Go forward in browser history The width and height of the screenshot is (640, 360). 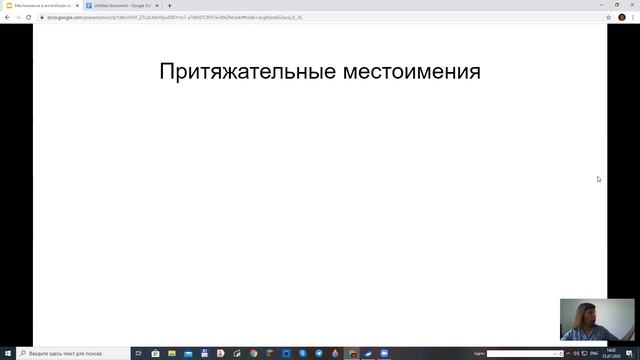18,18
